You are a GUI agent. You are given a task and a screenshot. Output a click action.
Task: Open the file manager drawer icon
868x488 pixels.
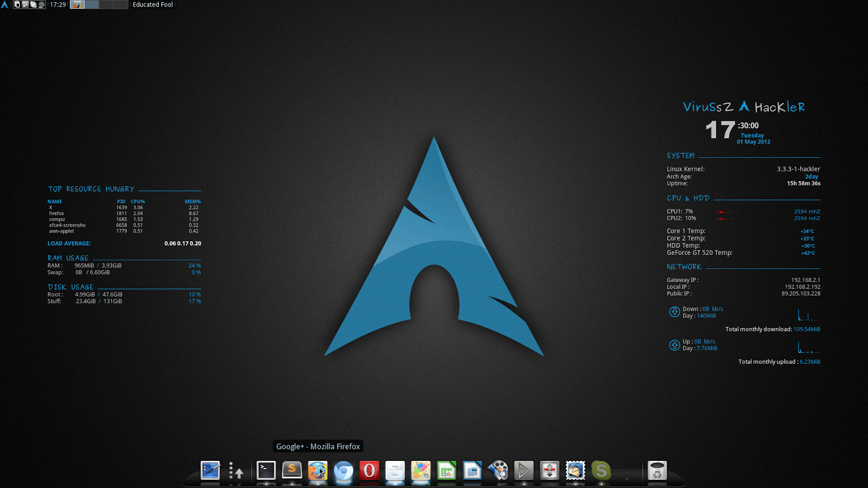point(395,471)
